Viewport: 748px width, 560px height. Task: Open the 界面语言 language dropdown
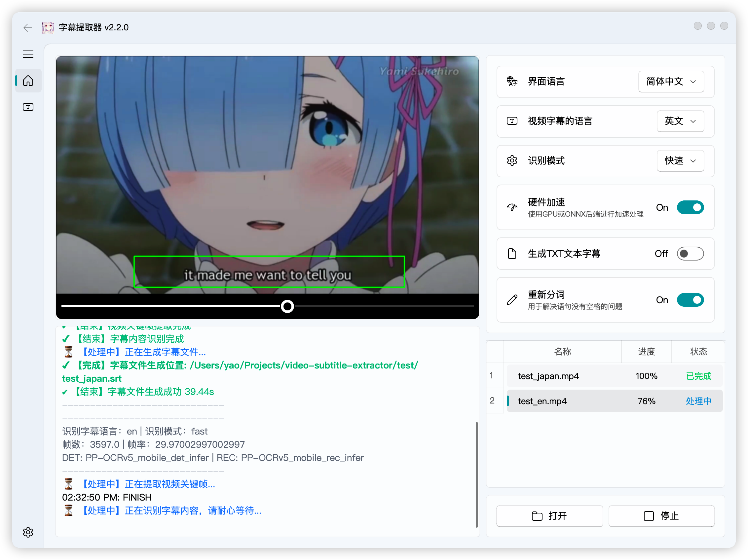click(x=671, y=82)
